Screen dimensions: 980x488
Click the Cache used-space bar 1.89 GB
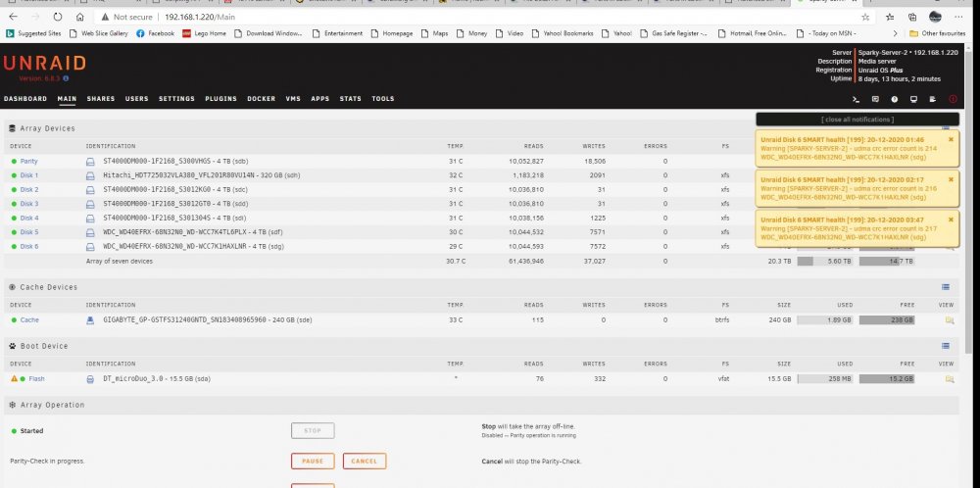[824, 319]
